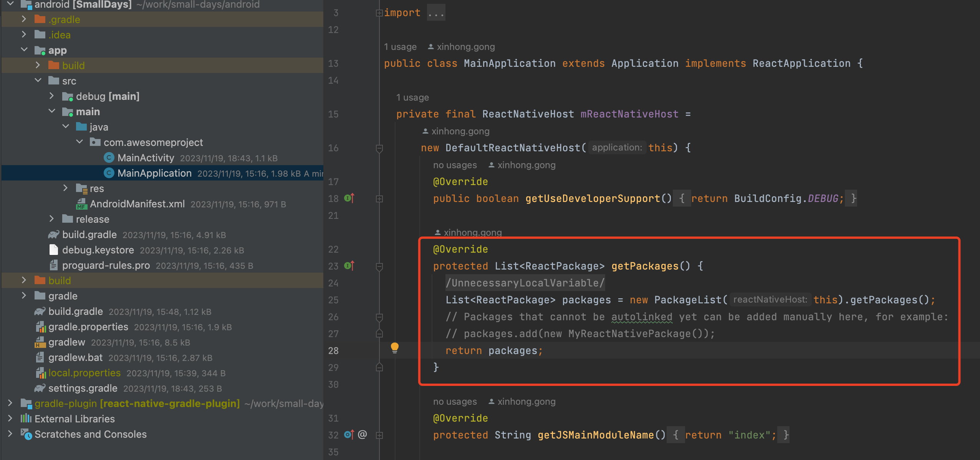Expand the debug [main] source set
This screenshot has width=980, height=460.
point(51,96)
